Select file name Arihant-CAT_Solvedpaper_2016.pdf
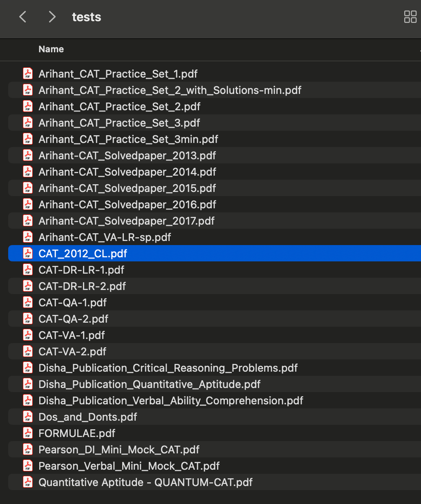Viewport: 421px width, 504px height. pyautogui.click(x=127, y=205)
